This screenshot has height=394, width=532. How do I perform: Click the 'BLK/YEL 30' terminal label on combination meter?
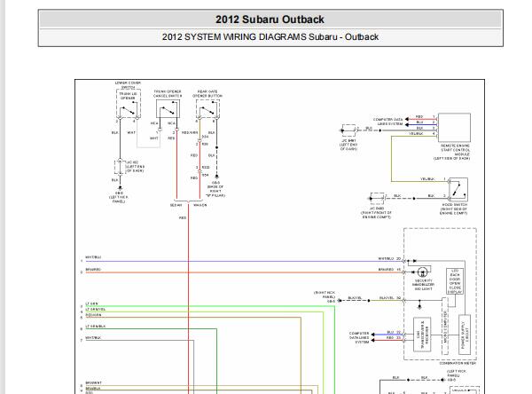390,297
